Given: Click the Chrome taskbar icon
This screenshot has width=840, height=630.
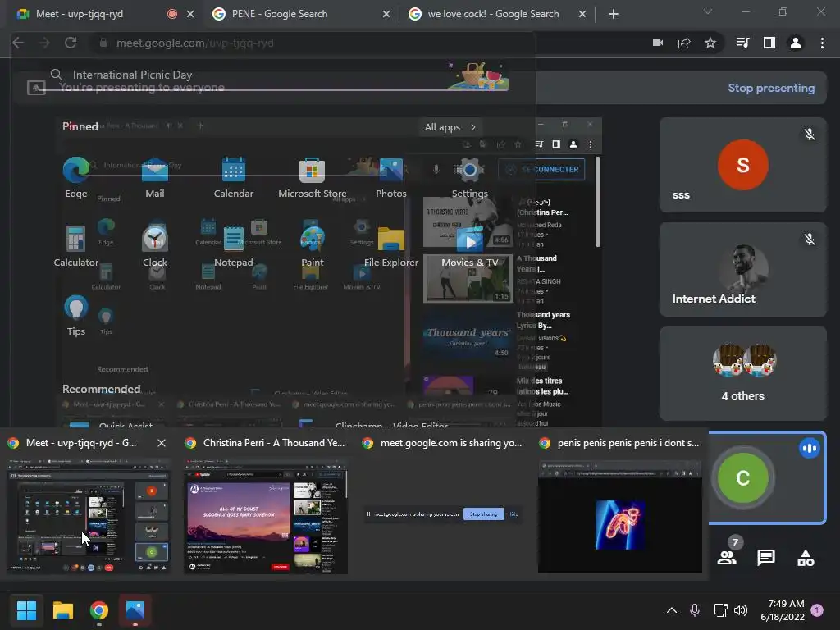Looking at the screenshot, I should pyautogui.click(x=99, y=610).
